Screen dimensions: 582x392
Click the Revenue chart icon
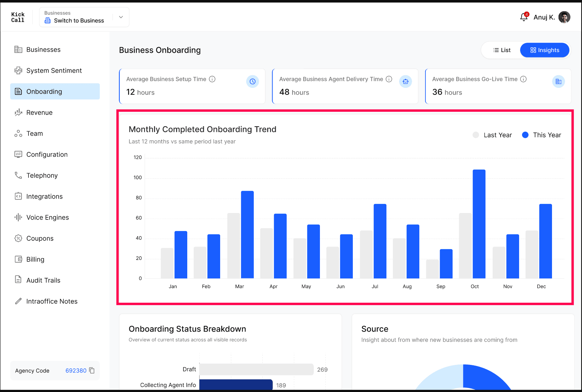click(x=18, y=112)
